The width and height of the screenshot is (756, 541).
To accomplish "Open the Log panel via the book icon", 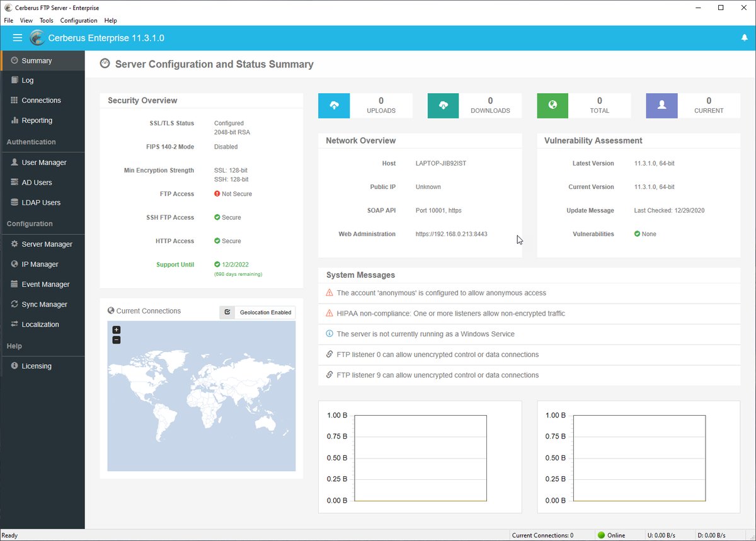I will pos(14,80).
